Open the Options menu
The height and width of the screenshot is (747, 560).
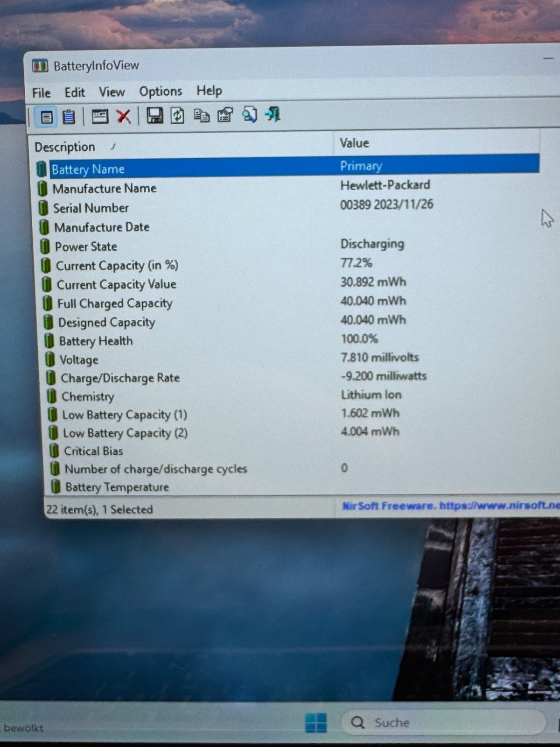[x=161, y=92]
